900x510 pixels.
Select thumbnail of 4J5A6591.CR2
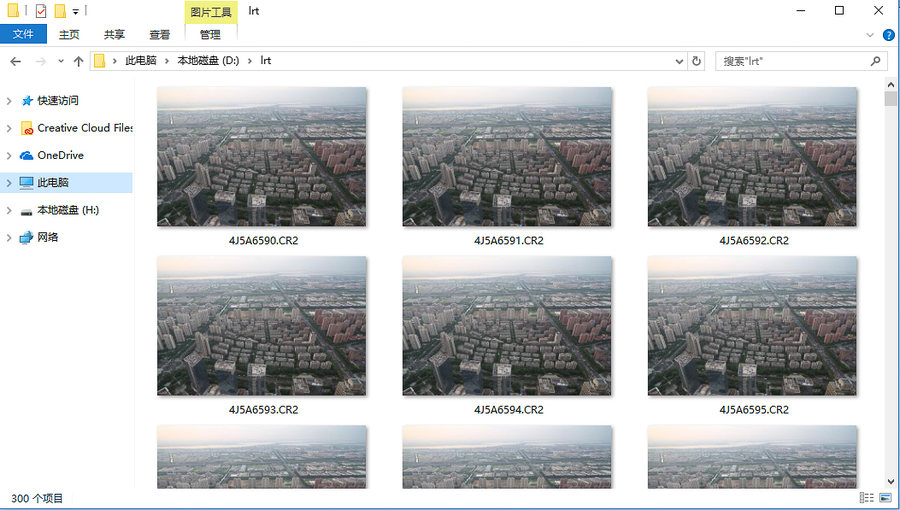coord(507,156)
